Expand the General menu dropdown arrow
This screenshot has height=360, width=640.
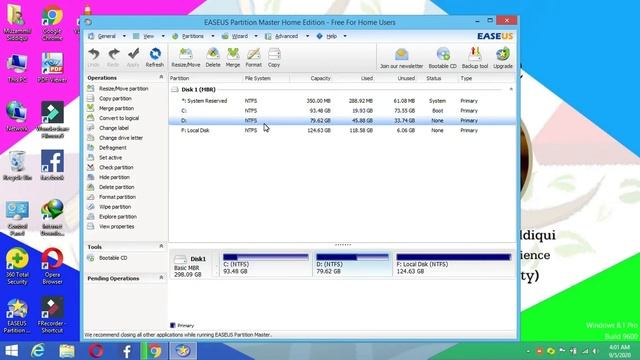124,36
